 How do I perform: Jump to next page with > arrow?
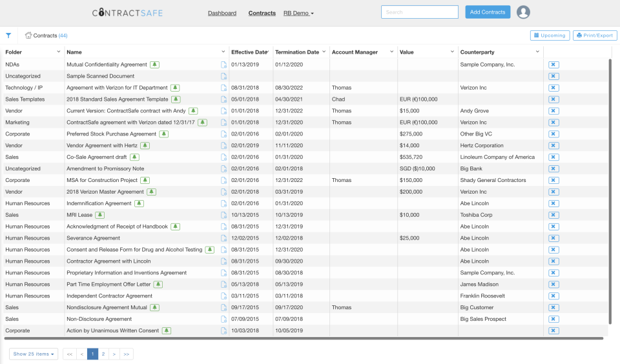(114, 354)
